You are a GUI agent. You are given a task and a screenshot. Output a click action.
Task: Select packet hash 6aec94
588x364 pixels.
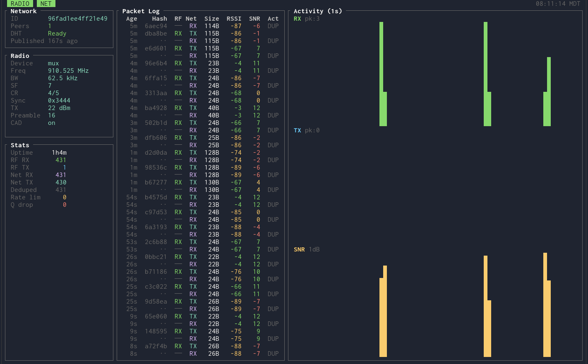[156, 26]
